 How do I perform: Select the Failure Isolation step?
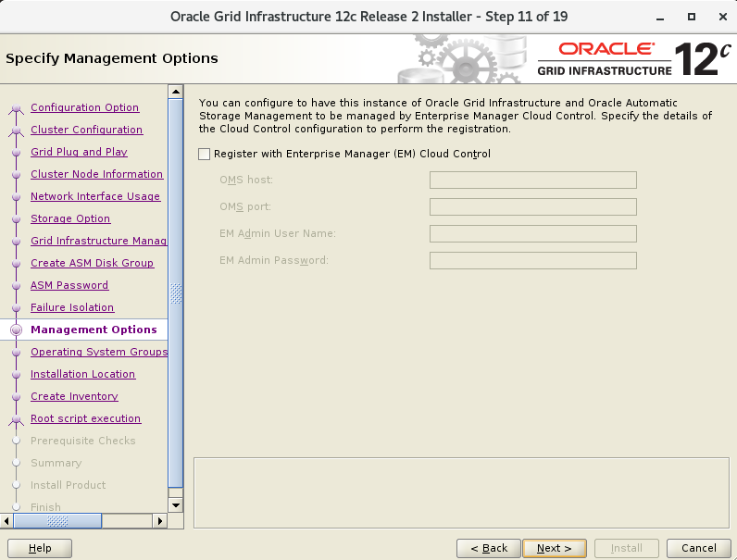pos(72,307)
